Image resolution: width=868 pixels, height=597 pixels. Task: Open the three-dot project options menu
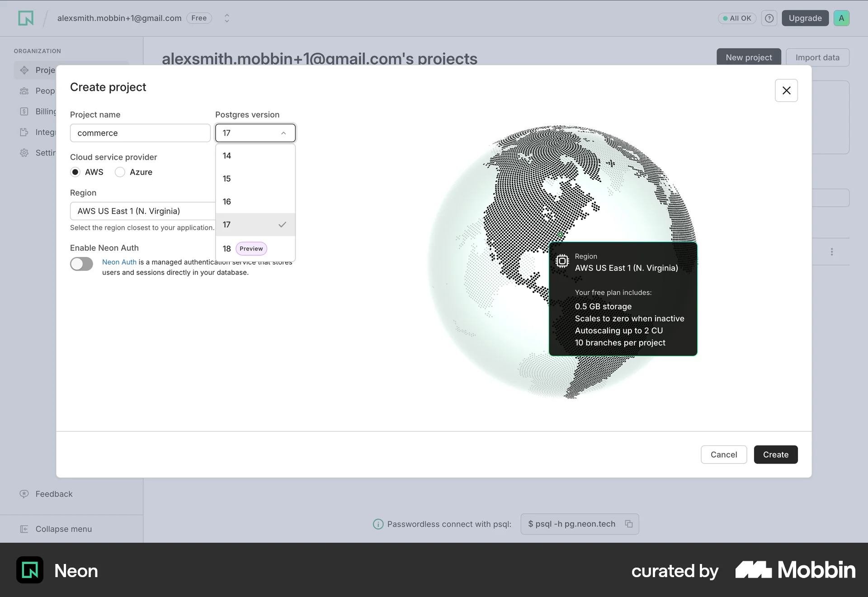[832, 252]
